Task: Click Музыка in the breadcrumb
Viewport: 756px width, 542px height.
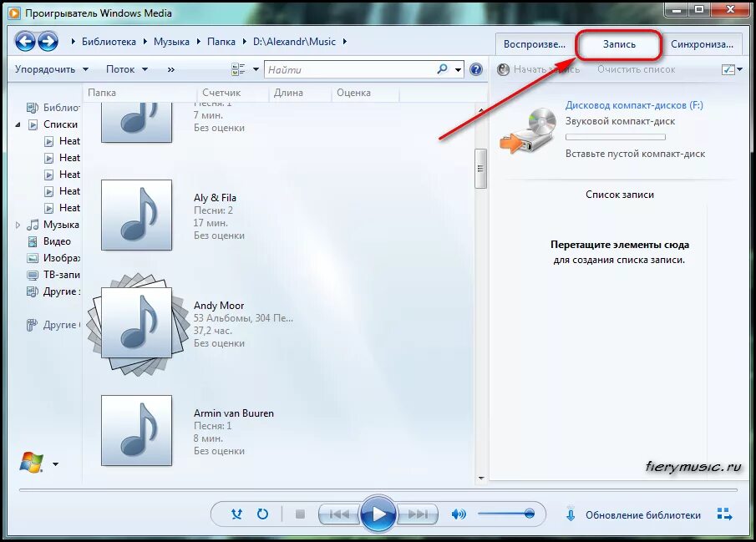Action: click(x=171, y=42)
